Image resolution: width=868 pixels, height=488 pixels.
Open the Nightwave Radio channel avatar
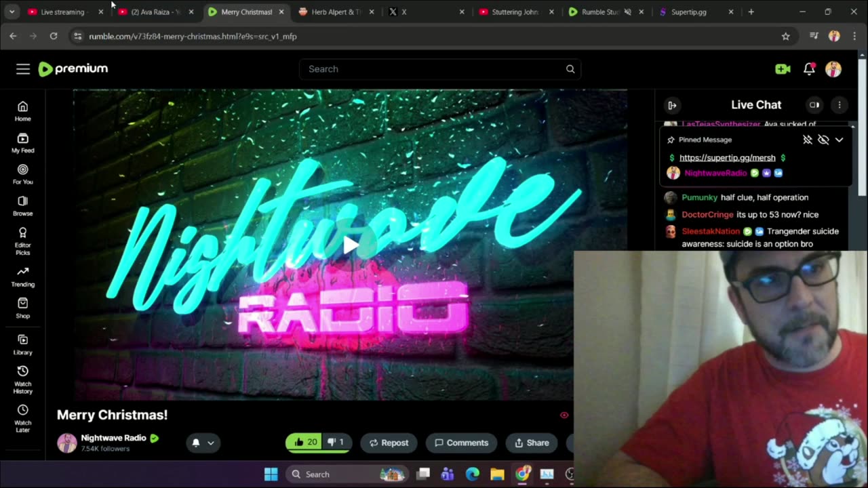point(66,443)
